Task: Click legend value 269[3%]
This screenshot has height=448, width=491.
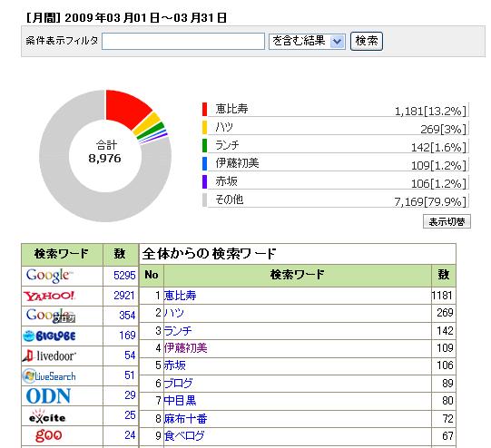Action: [444, 129]
